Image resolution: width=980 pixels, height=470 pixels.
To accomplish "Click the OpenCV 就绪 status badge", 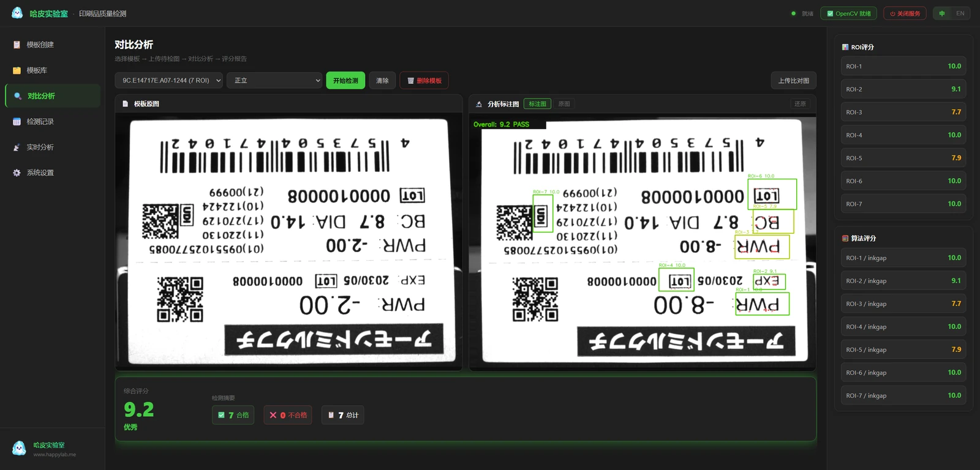I will [849, 13].
